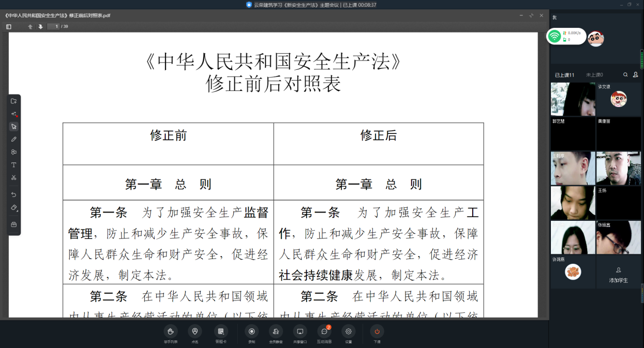Screen dimensions: 644x348
Task: Click 修正后 table header cell
Action: click(x=379, y=144)
